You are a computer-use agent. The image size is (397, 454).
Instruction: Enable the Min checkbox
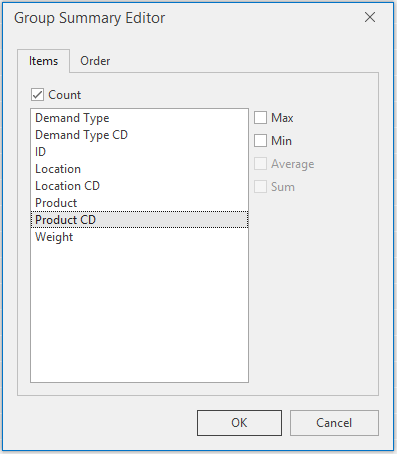pyautogui.click(x=260, y=141)
